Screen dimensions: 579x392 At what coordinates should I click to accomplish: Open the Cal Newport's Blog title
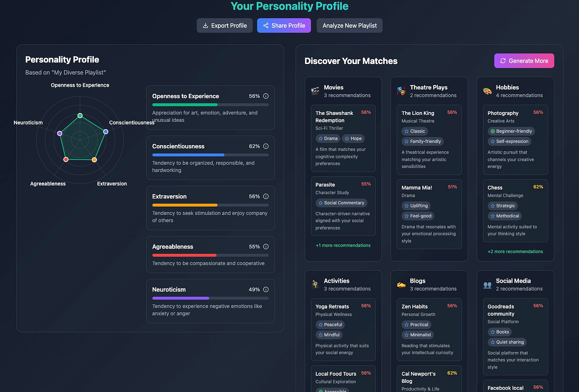(x=419, y=378)
